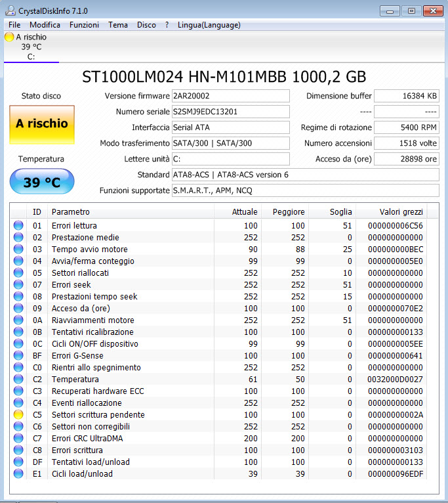Click the blue status icon for Recuperati hardware ECC

pyautogui.click(x=18, y=391)
